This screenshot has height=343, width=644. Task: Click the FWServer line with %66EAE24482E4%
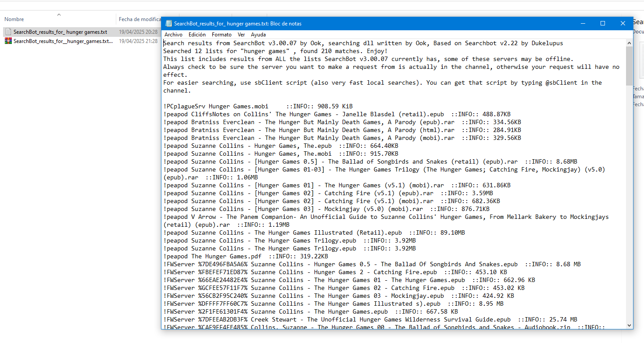[x=349, y=280]
